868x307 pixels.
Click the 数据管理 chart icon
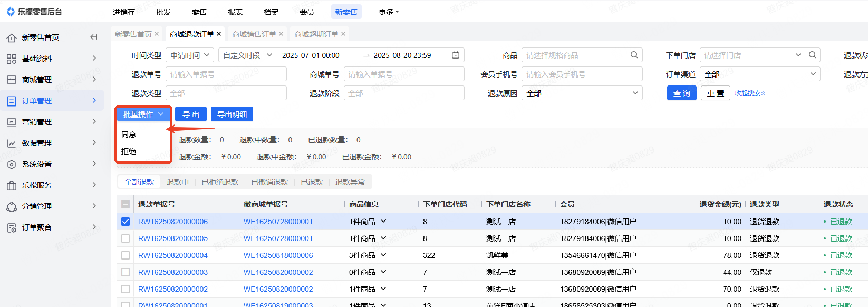(12, 143)
